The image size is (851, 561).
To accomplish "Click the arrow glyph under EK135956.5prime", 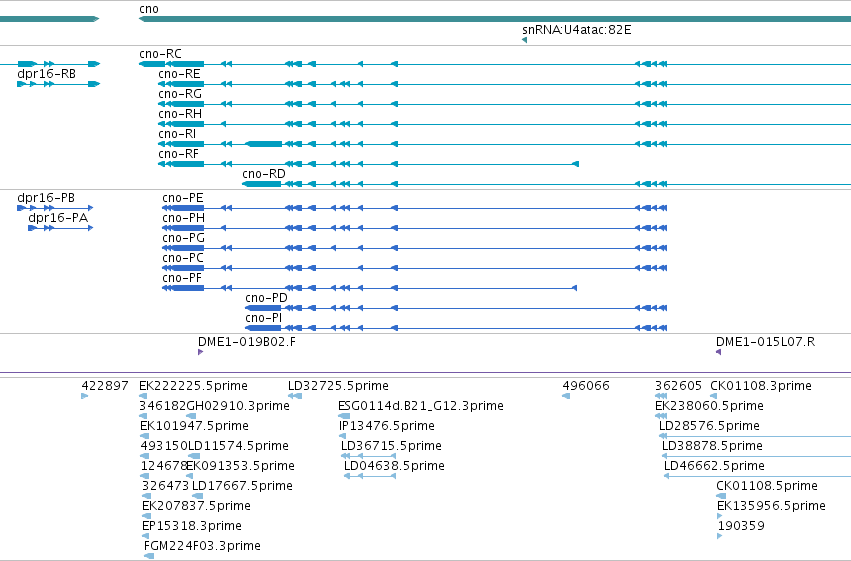I will tap(719, 517).
